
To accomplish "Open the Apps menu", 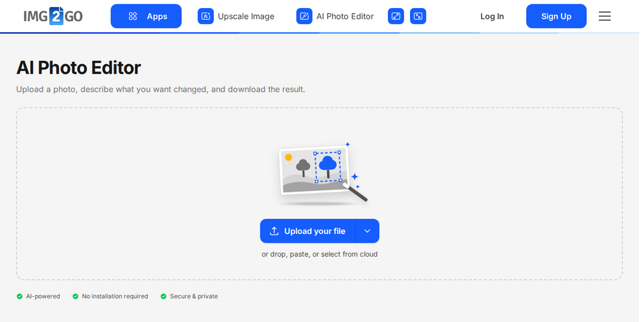I will (146, 16).
